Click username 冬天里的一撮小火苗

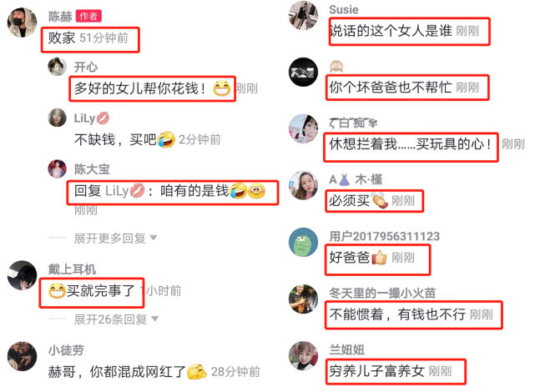click(x=382, y=293)
